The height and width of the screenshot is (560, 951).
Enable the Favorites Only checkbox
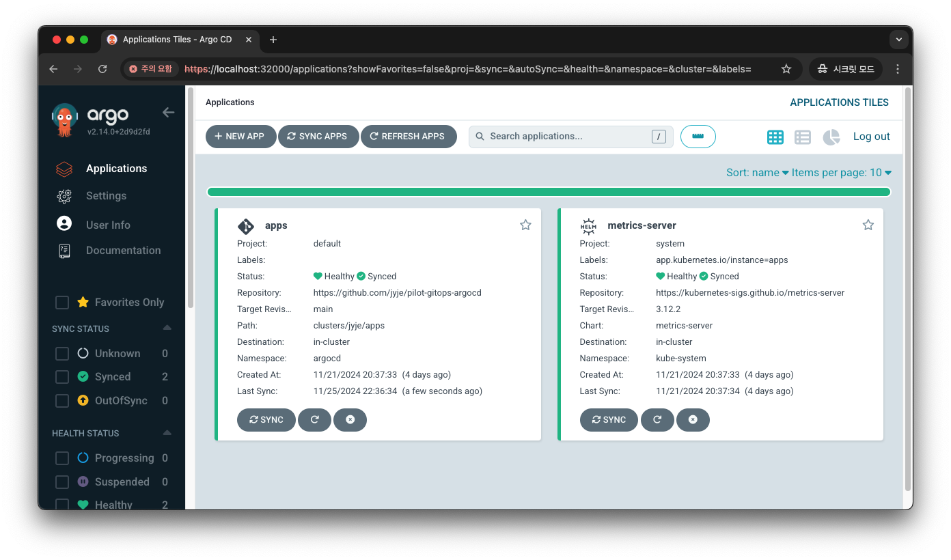pos(62,303)
